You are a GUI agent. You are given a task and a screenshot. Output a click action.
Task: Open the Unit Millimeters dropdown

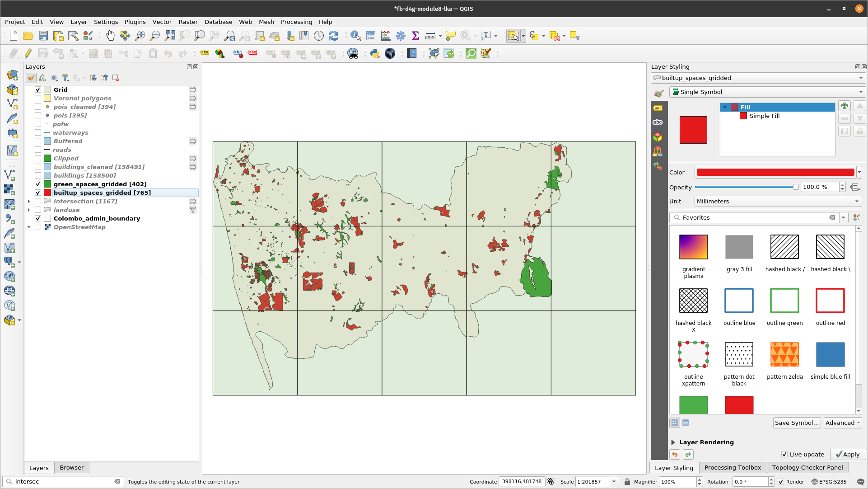click(778, 202)
